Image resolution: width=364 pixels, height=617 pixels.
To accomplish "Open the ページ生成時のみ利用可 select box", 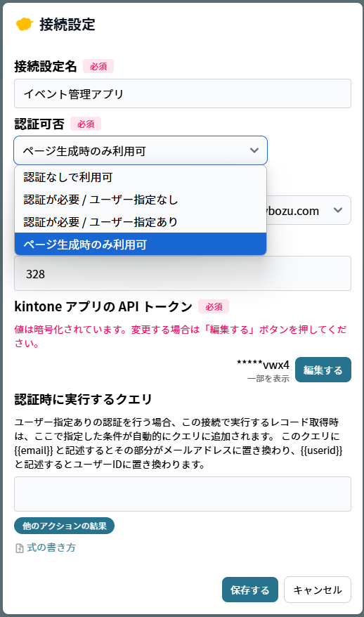I will tap(141, 150).
